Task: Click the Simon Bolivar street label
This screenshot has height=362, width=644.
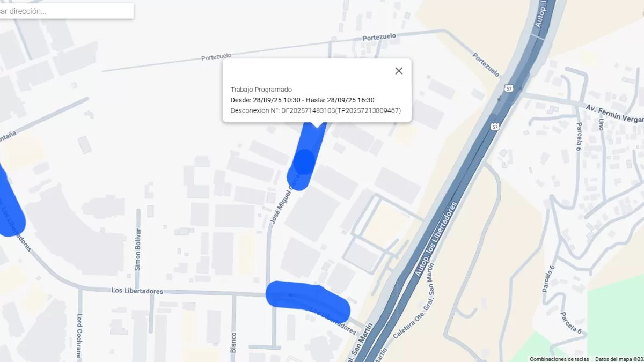Action: (x=138, y=250)
